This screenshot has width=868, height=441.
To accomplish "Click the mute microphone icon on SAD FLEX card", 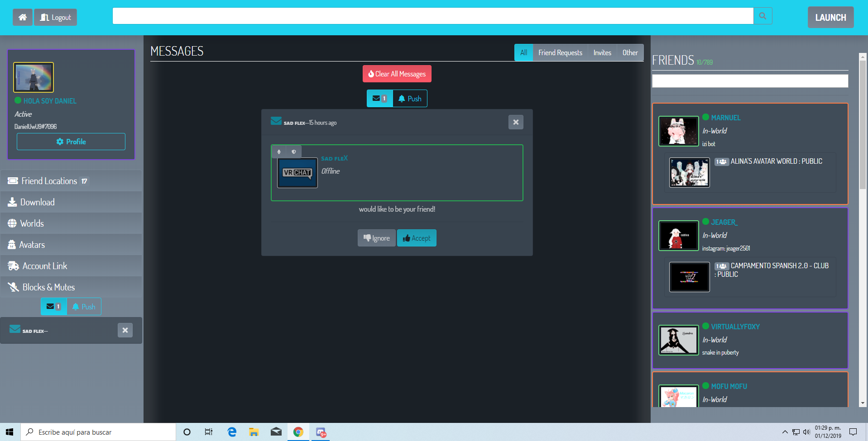I will coord(279,152).
